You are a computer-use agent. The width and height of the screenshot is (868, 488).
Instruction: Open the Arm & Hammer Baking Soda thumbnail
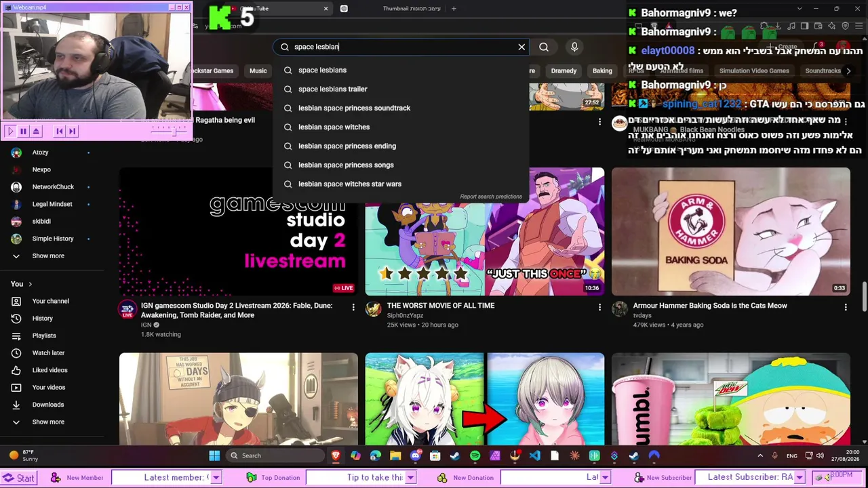pos(731,232)
